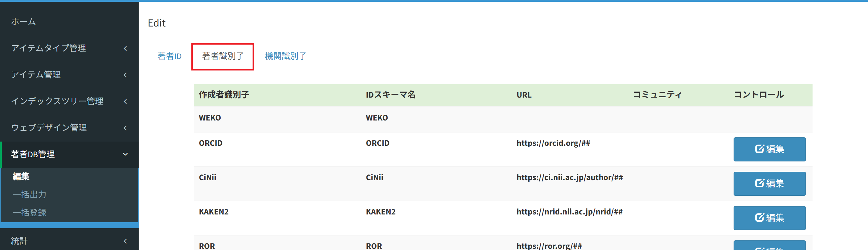
Task: Click the 作成者識別子 column header
Action: click(x=224, y=95)
